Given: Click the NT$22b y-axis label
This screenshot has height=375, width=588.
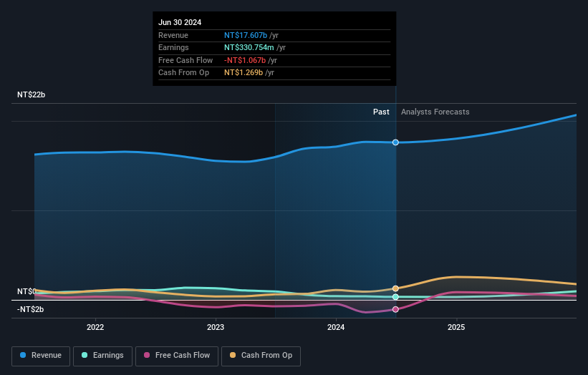Looking at the screenshot, I should click(31, 94).
